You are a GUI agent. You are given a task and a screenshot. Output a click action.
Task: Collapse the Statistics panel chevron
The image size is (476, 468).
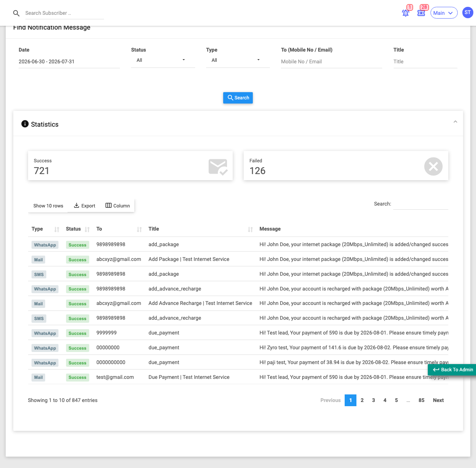coord(455,122)
